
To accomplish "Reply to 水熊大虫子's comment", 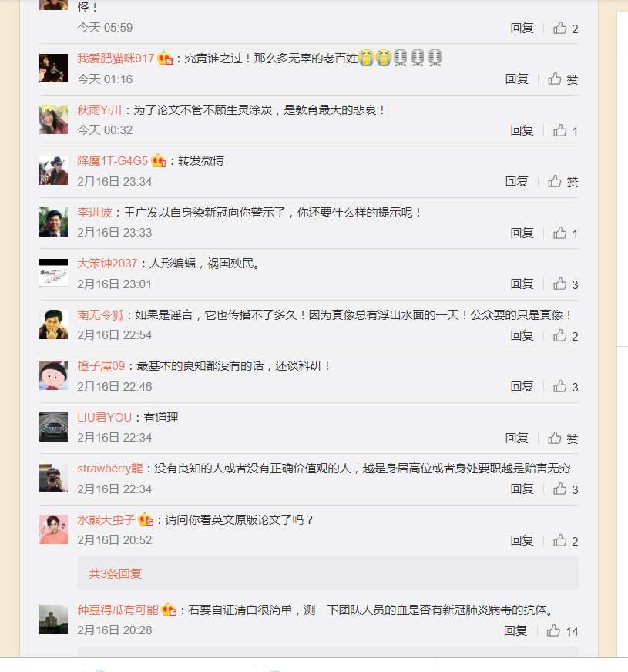I will pyautogui.click(x=522, y=540).
